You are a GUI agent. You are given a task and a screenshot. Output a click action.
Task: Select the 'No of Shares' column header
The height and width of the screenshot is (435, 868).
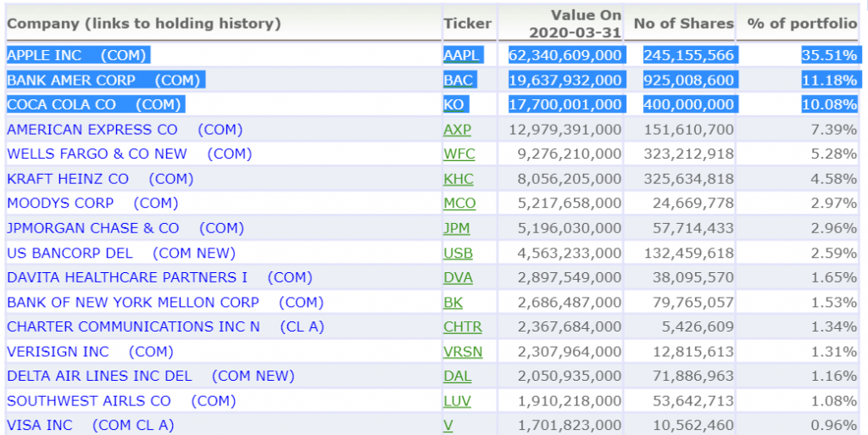point(684,23)
